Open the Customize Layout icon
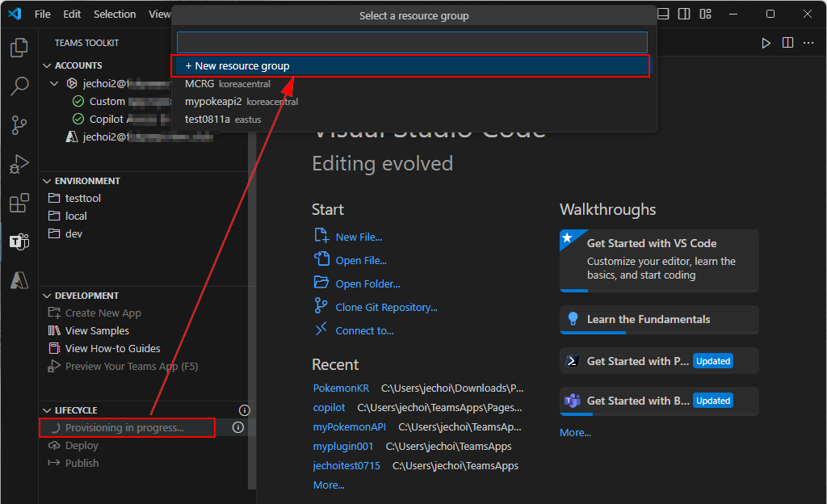Image resolution: width=827 pixels, height=504 pixels. pyautogui.click(x=706, y=14)
